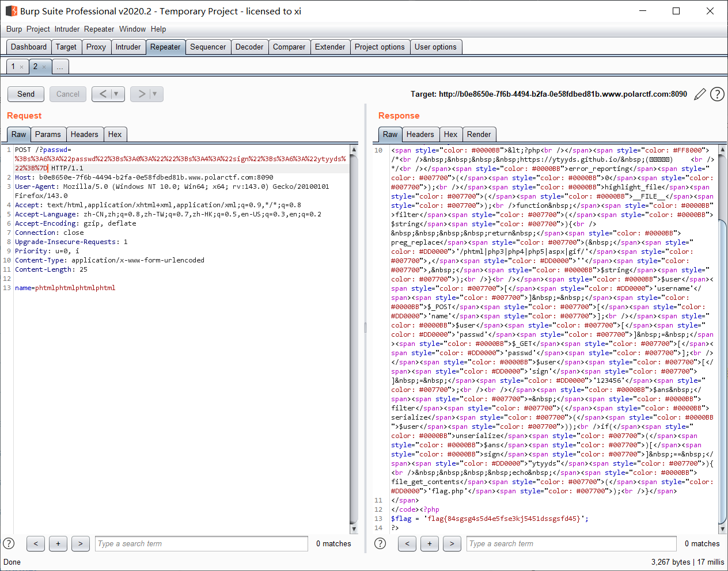
Task: Switch to the Intruder tab
Action: [x=128, y=47]
